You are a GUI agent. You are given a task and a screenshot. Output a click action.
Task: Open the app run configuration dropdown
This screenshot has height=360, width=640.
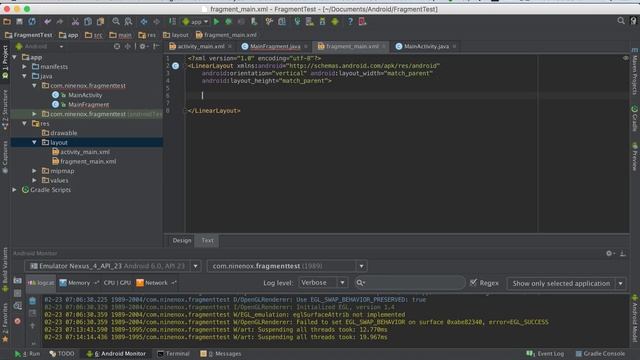(196, 21)
